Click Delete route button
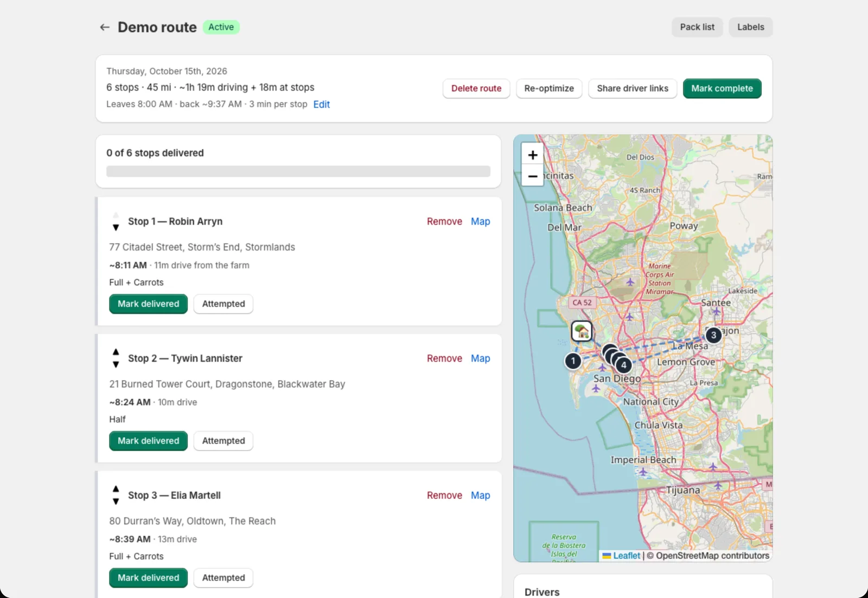This screenshot has height=598, width=868. [x=476, y=88]
